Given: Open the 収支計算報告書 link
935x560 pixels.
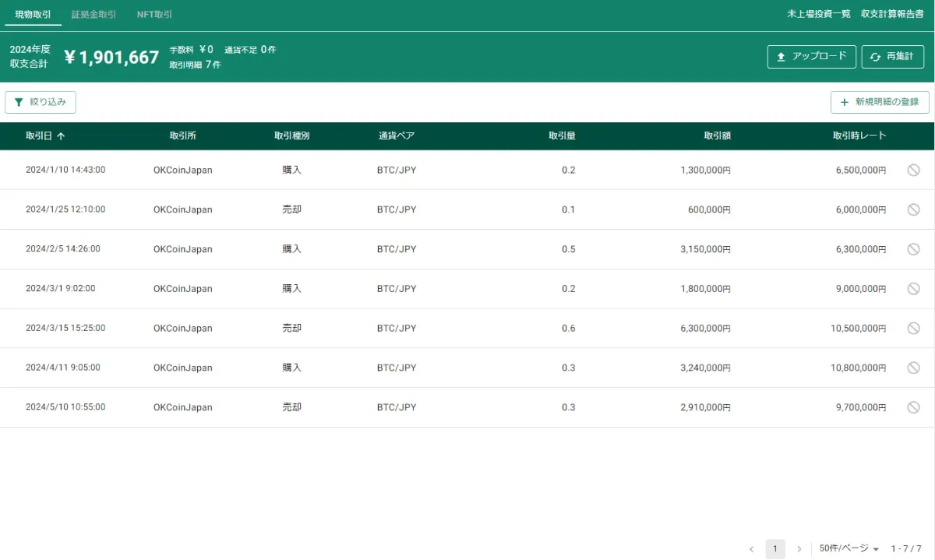Looking at the screenshot, I should pyautogui.click(x=892, y=14).
